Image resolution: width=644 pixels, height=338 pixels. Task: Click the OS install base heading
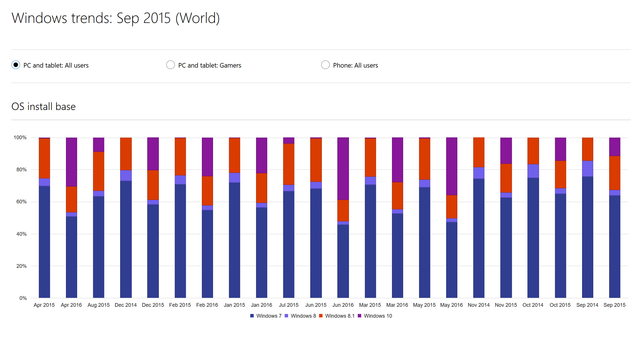coord(44,107)
